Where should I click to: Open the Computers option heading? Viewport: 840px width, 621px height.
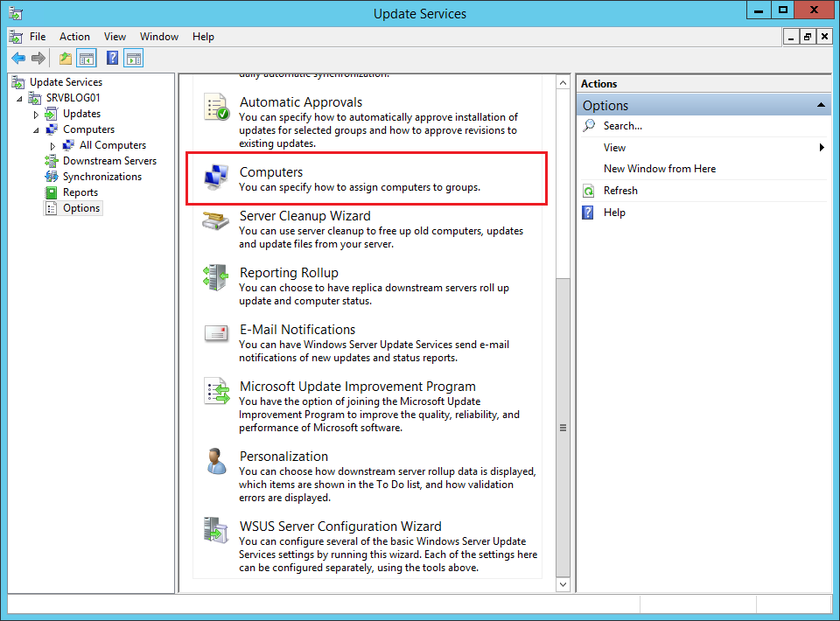click(271, 171)
